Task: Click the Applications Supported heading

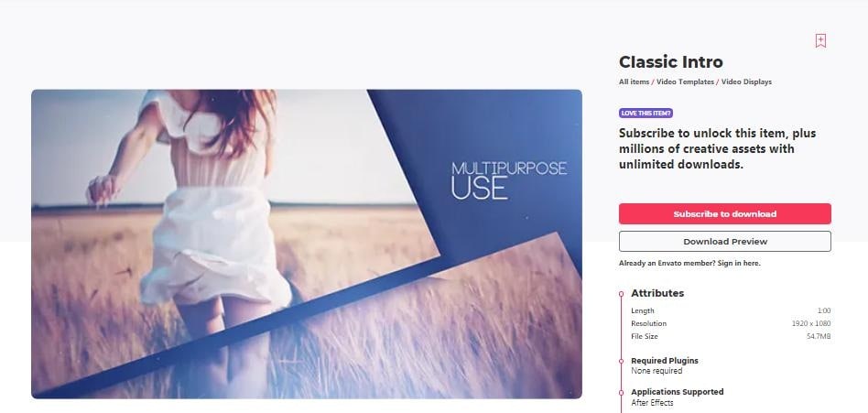Action: tap(677, 391)
